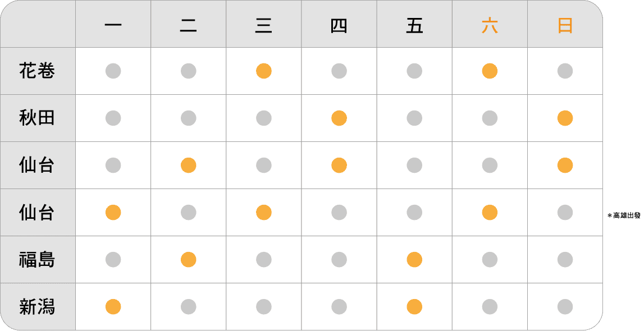
Task: Click the gray dot for 花巻 on 一
Action: click(x=113, y=71)
